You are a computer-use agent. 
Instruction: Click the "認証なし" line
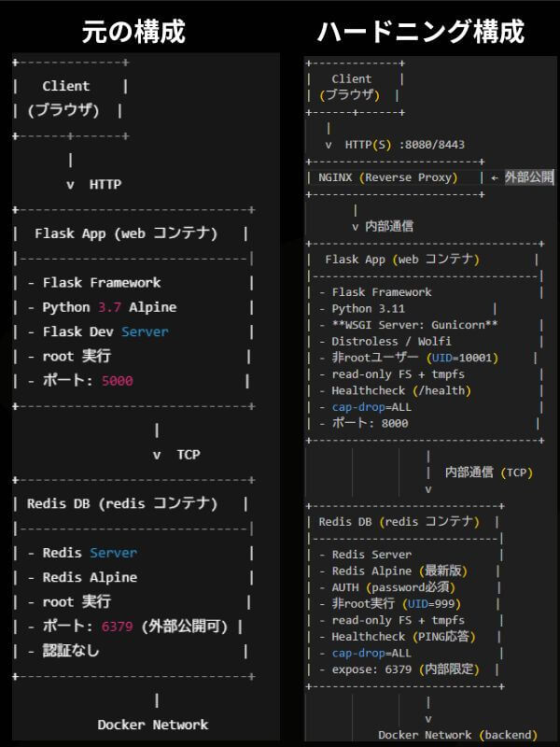tap(71, 651)
